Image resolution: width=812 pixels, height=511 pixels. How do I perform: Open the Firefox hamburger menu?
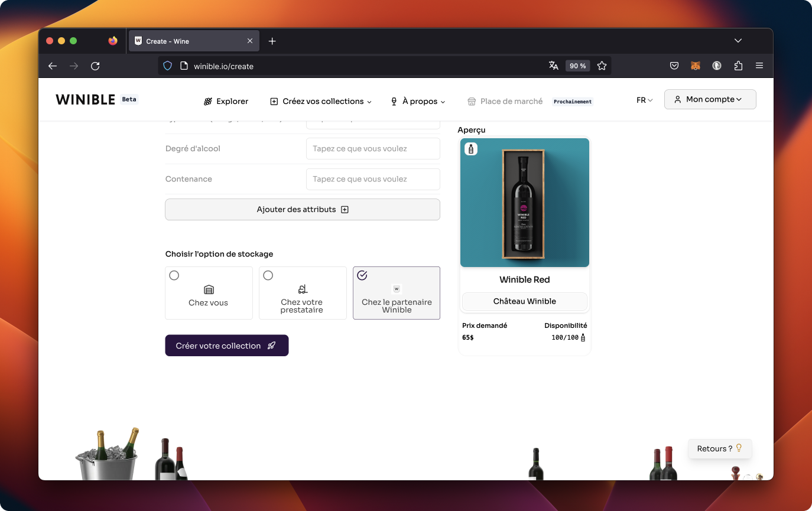(x=759, y=66)
